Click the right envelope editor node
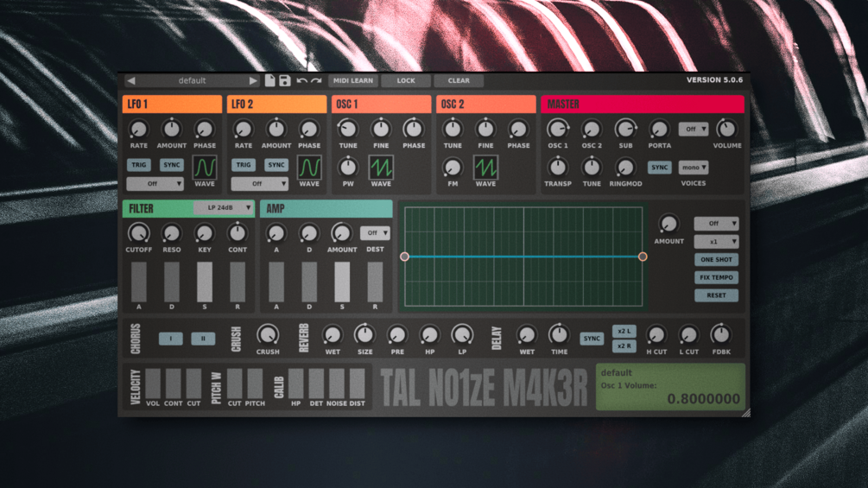 point(643,257)
